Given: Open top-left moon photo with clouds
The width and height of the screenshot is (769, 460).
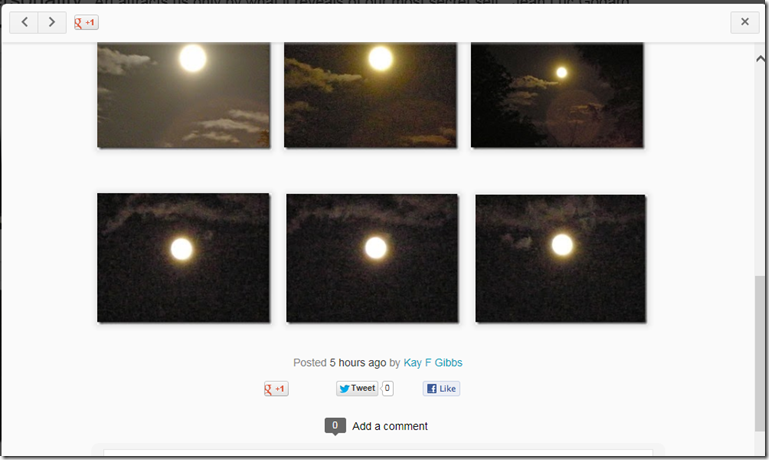Looking at the screenshot, I should (184, 95).
